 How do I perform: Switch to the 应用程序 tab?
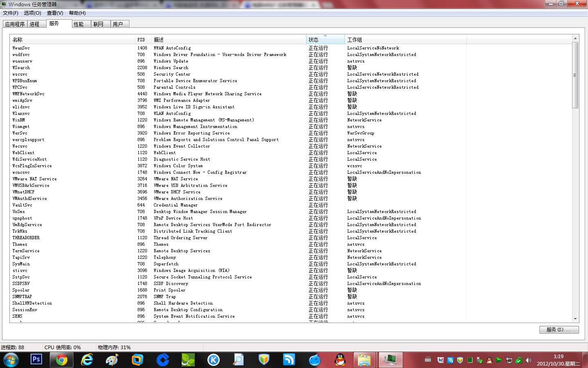[15, 24]
